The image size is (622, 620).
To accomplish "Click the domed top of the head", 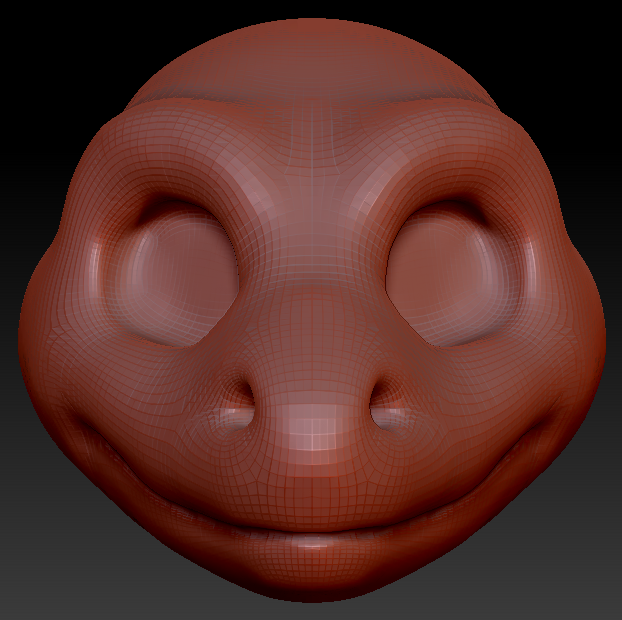I will click(x=312, y=61).
